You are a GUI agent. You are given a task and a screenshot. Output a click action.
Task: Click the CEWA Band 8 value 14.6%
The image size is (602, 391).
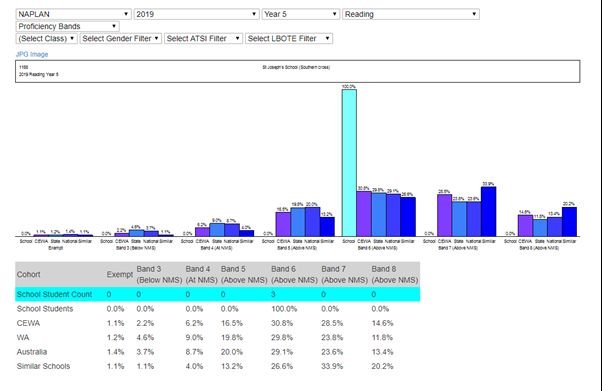tap(382, 323)
